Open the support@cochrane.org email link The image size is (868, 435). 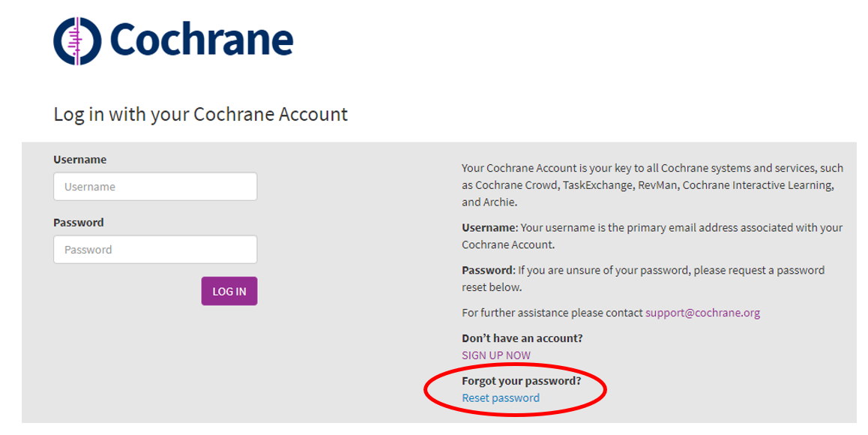pos(702,313)
